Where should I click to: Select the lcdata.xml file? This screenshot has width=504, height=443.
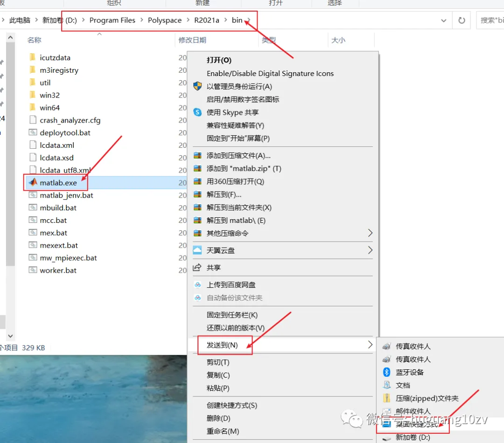pos(57,145)
